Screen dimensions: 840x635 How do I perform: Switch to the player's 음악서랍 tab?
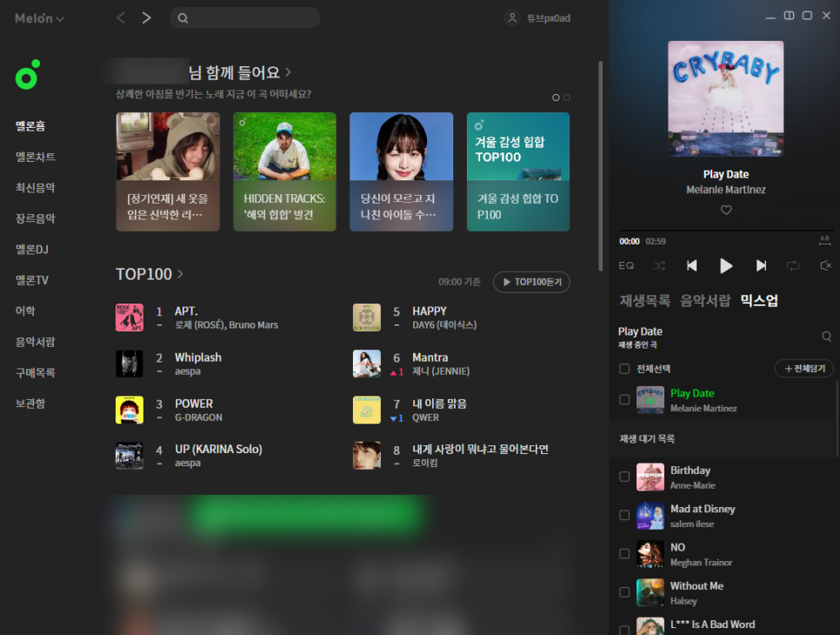pyautogui.click(x=705, y=301)
